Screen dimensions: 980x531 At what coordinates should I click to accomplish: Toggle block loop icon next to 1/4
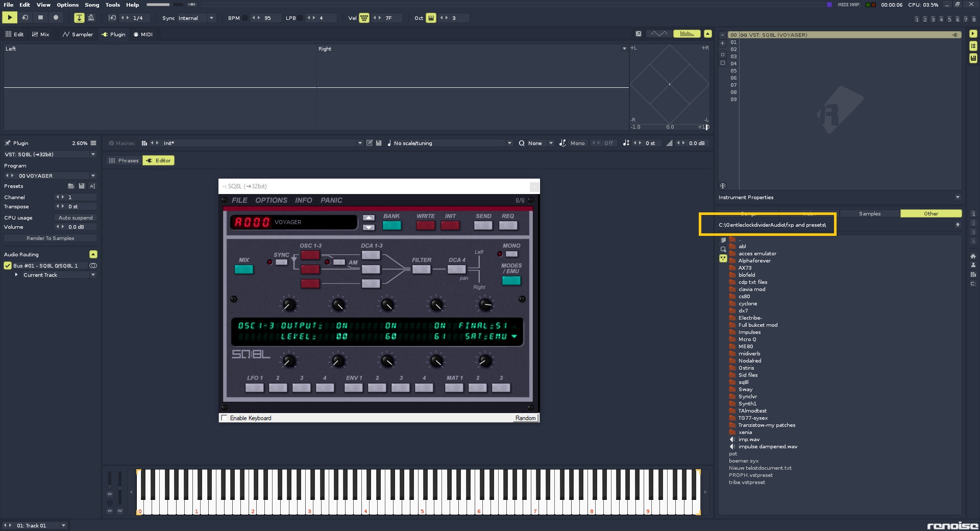pyautogui.click(x=112, y=18)
